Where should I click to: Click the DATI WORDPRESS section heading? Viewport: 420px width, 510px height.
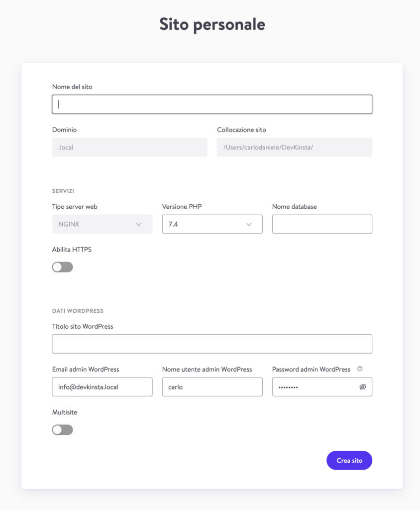click(x=78, y=311)
